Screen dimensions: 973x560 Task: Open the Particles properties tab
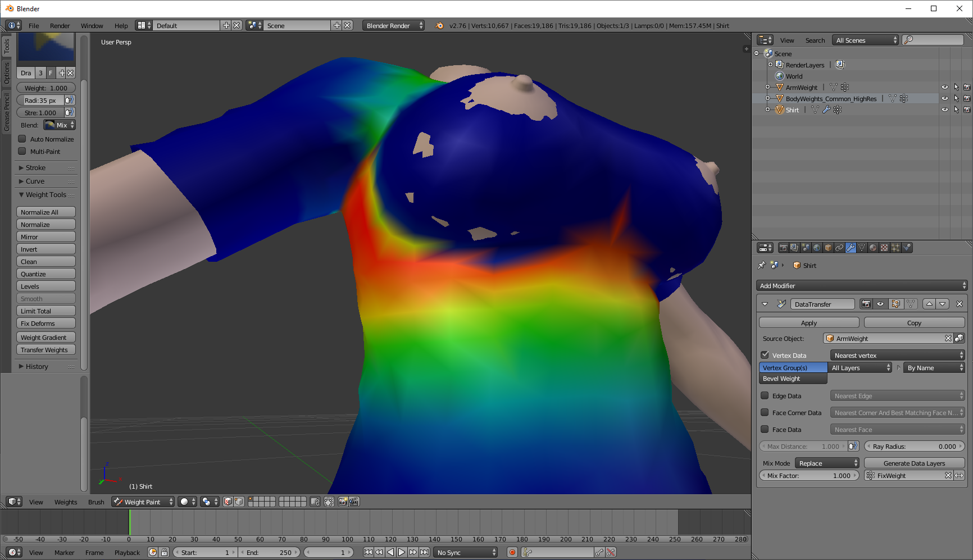(x=895, y=248)
